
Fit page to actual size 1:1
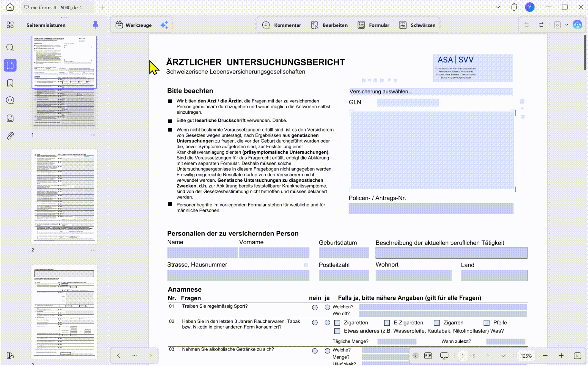tap(577, 356)
